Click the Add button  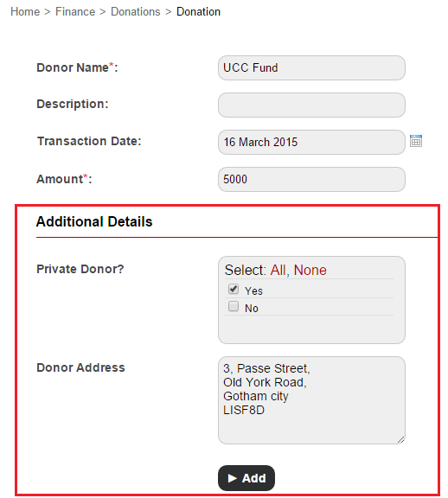(246, 477)
